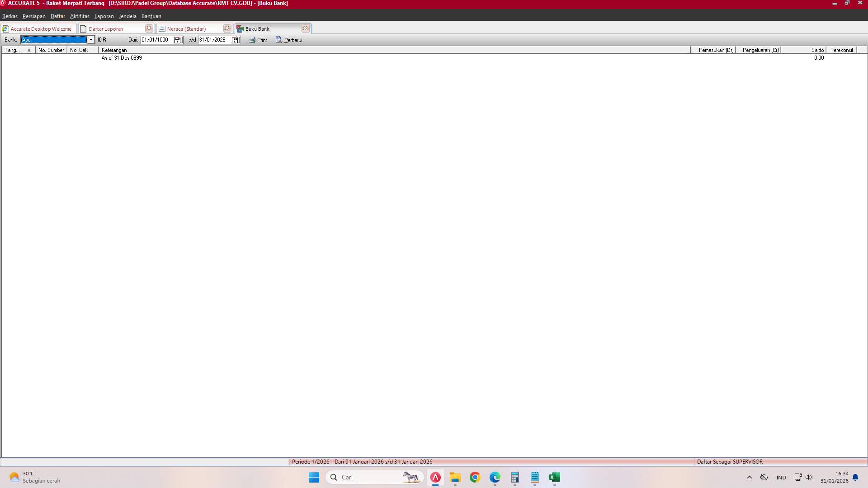
Task: Launch Calculator from the taskbar
Action: pyautogui.click(x=515, y=477)
